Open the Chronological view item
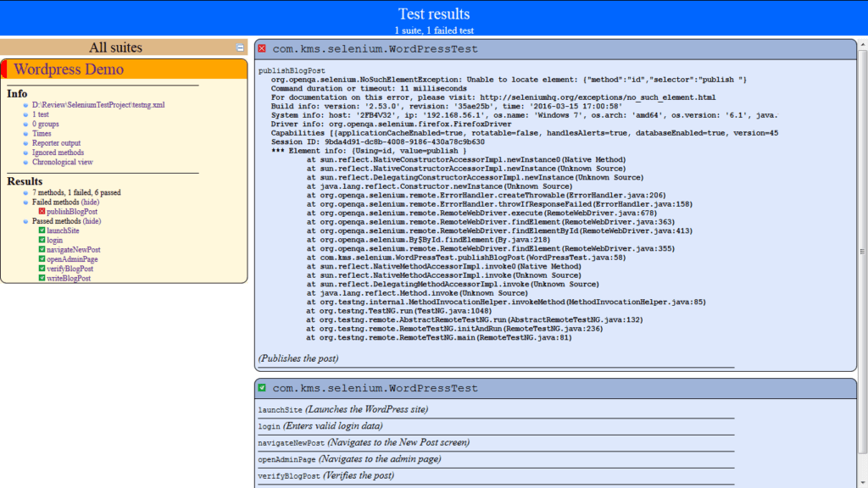This screenshot has width=868, height=488. pyautogui.click(x=62, y=162)
